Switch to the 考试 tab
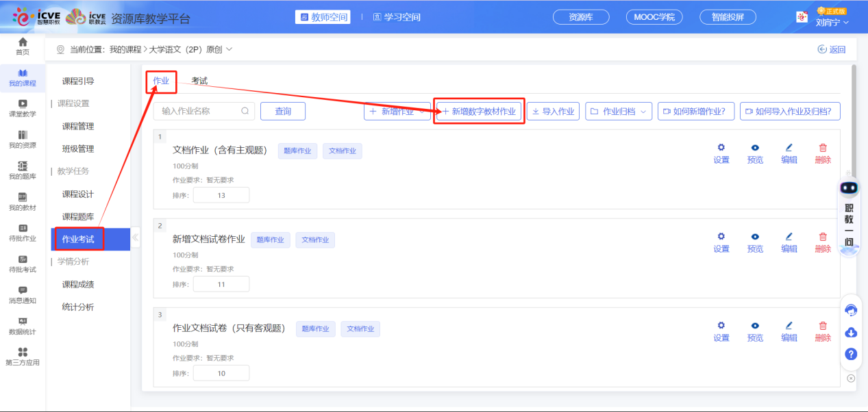This screenshot has width=868, height=412. 199,81
